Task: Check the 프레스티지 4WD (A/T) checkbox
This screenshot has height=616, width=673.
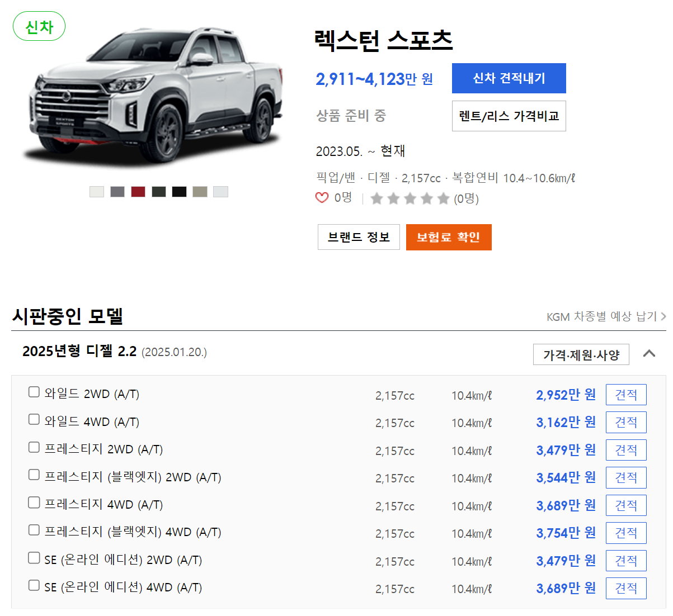Action: pos(34,503)
